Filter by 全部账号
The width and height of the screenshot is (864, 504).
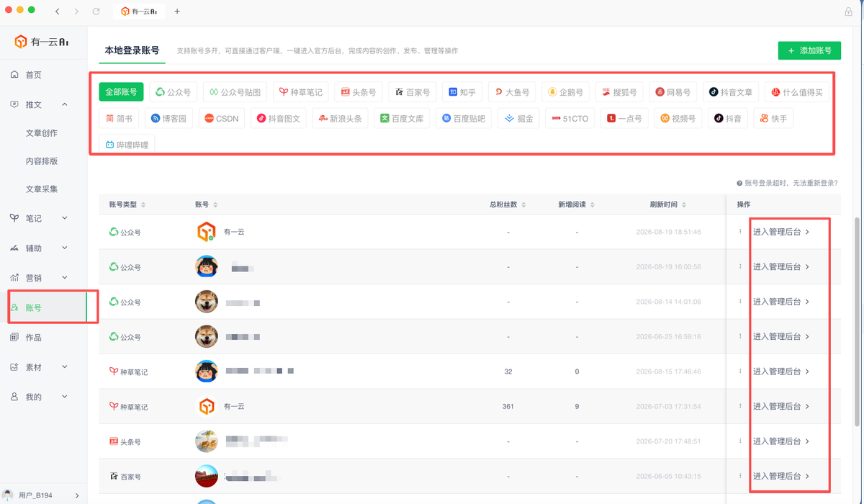pyautogui.click(x=121, y=92)
